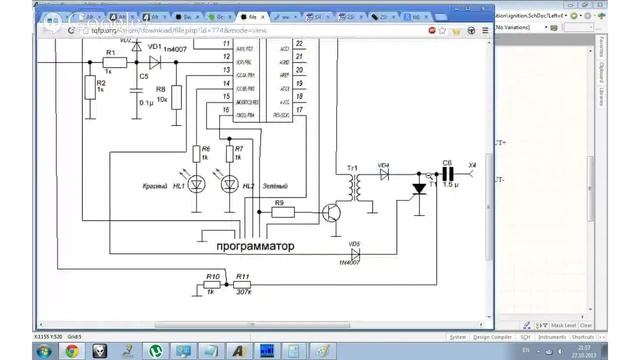The image size is (640, 360).
Task: Click the 'Grid:5' status bar entry
Action: [74, 337]
